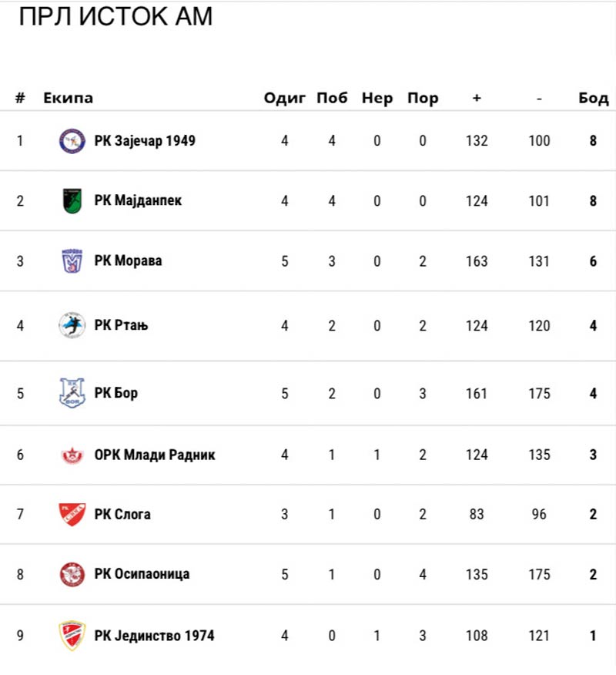This screenshot has height=675, width=616.
Task: Click the РК Мајданпек green shield logo
Action: [x=72, y=201]
